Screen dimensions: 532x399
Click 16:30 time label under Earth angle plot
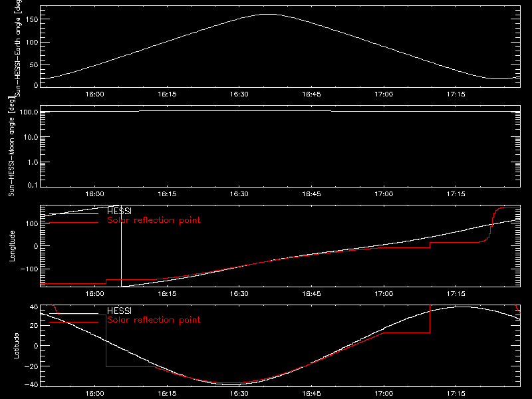pos(239,94)
